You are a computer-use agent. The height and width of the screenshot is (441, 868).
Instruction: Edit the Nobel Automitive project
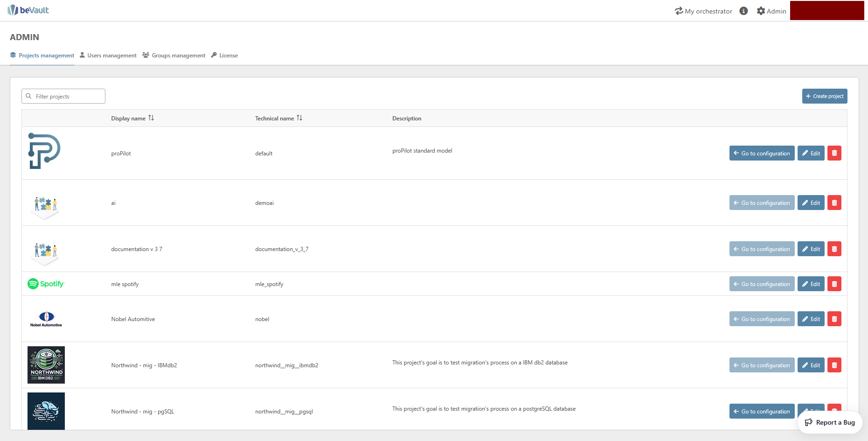(811, 319)
